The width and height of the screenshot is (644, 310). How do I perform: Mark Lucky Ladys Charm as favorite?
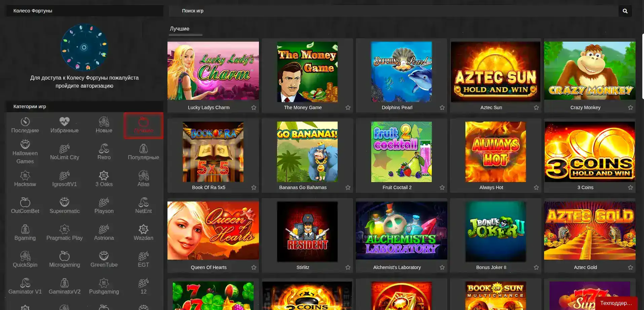click(x=254, y=107)
